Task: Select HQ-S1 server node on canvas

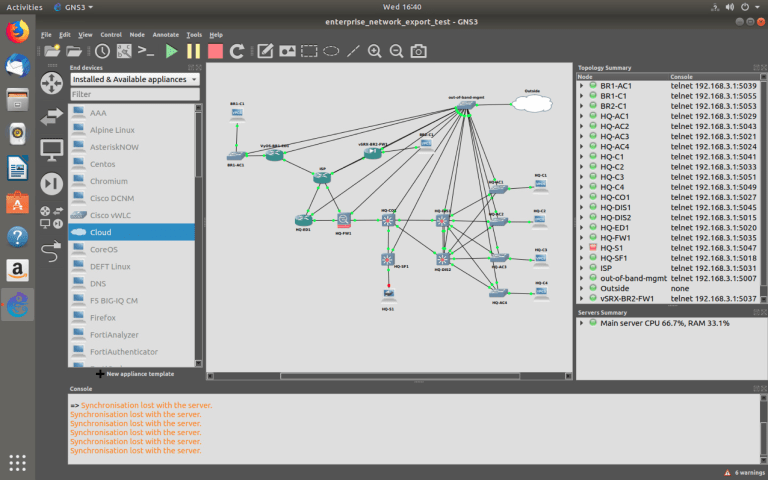Action: point(388,294)
